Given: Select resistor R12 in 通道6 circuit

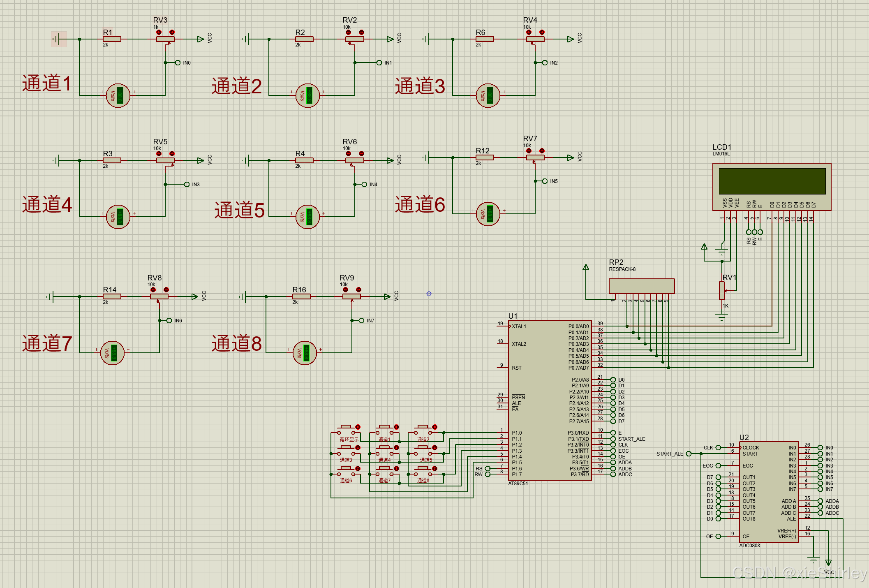Looking at the screenshot, I should click(485, 157).
